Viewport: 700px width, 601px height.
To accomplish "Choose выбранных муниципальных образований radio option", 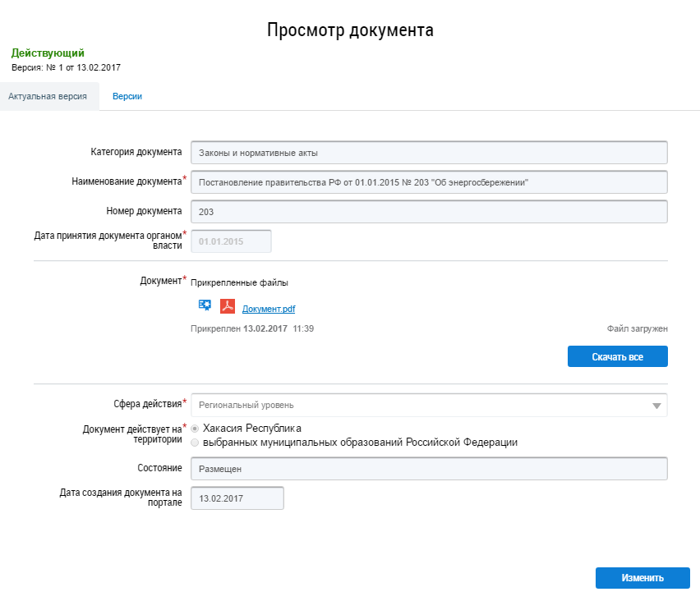I will pyautogui.click(x=195, y=443).
